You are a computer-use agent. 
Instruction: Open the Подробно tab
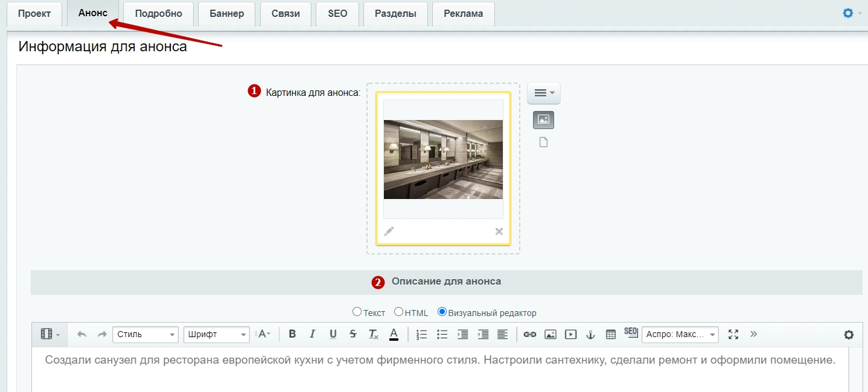pos(159,14)
